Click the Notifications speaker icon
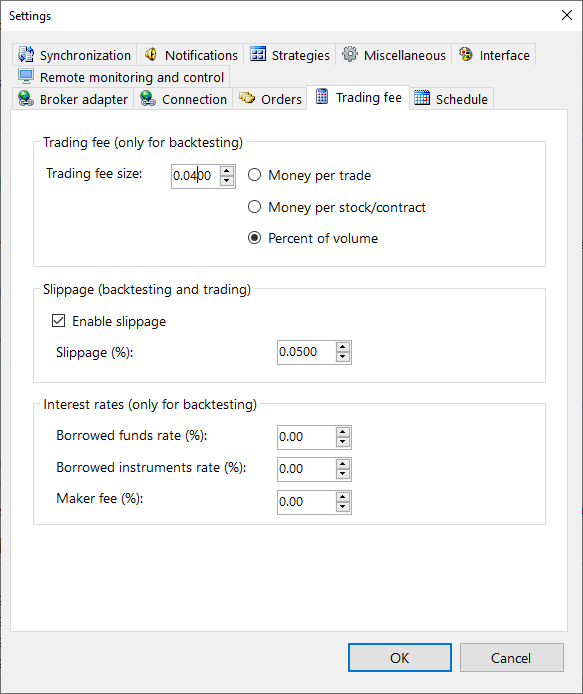Viewport: 583px width, 694px height. click(151, 54)
